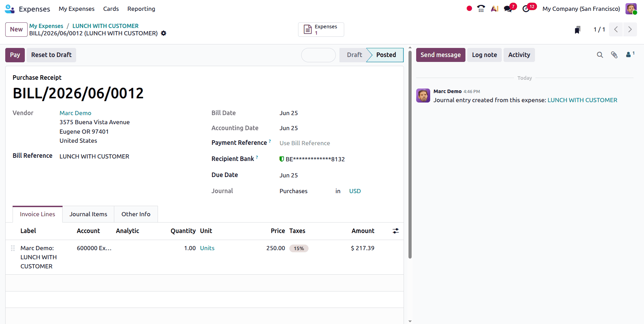The width and height of the screenshot is (644, 324).
Task: Open the Units link in invoice line
Action: tap(207, 248)
